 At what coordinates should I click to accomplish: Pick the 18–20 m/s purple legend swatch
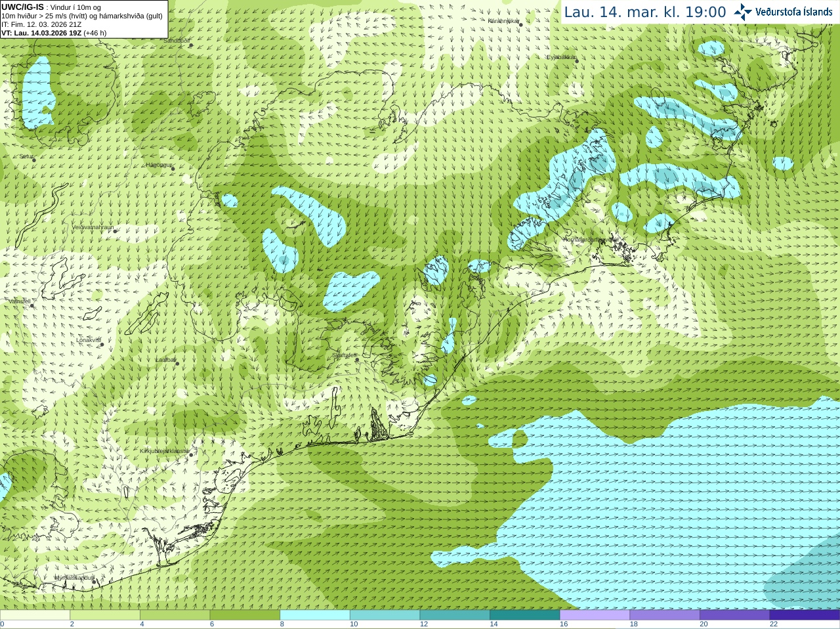click(x=665, y=615)
